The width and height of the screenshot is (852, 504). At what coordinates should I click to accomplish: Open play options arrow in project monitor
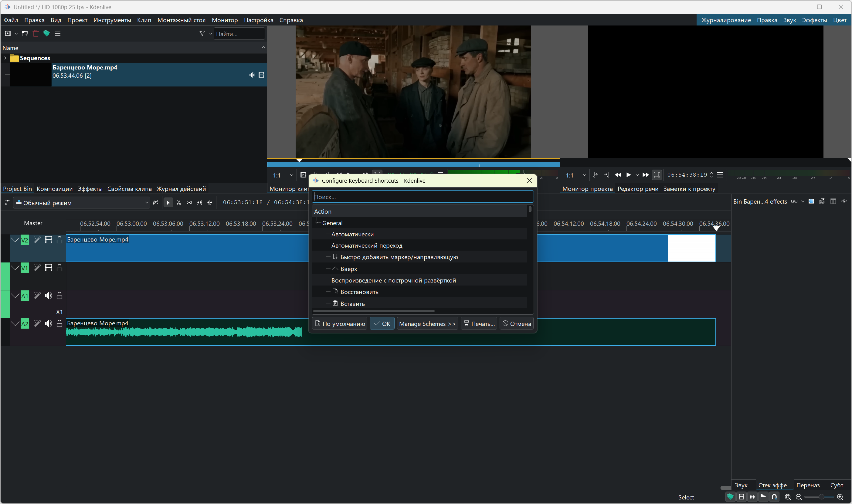coord(637,175)
